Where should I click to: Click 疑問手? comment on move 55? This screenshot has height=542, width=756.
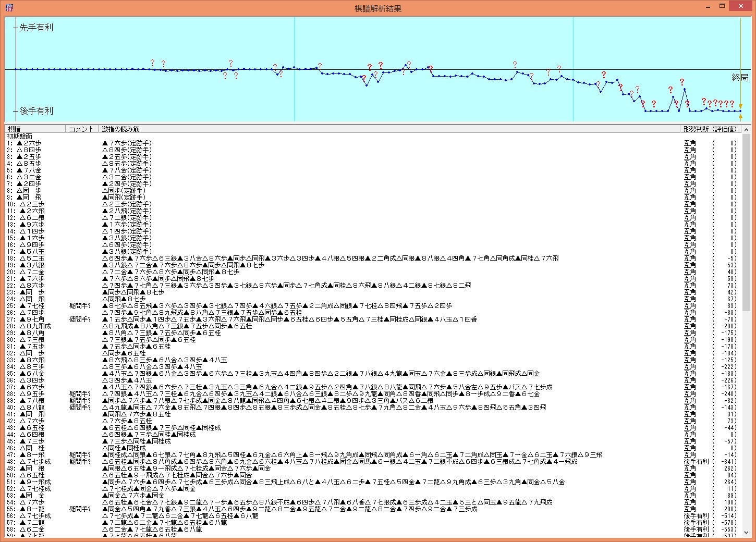(80, 509)
